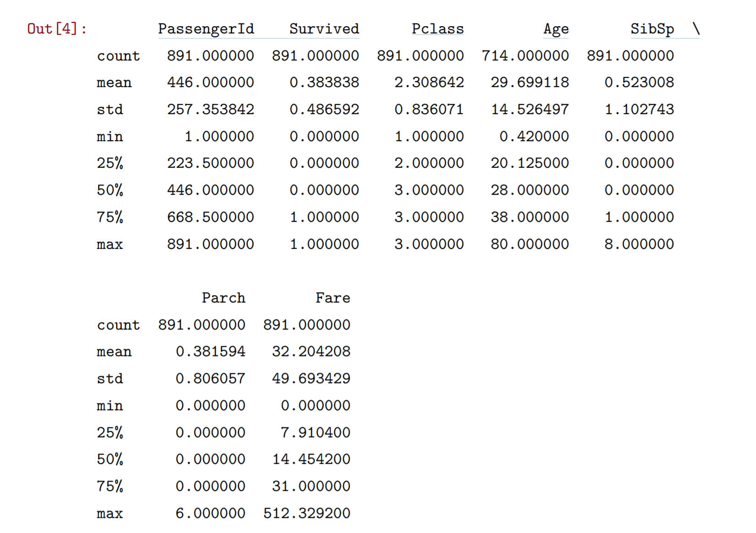Select the PassengerId column header

click(206, 29)
